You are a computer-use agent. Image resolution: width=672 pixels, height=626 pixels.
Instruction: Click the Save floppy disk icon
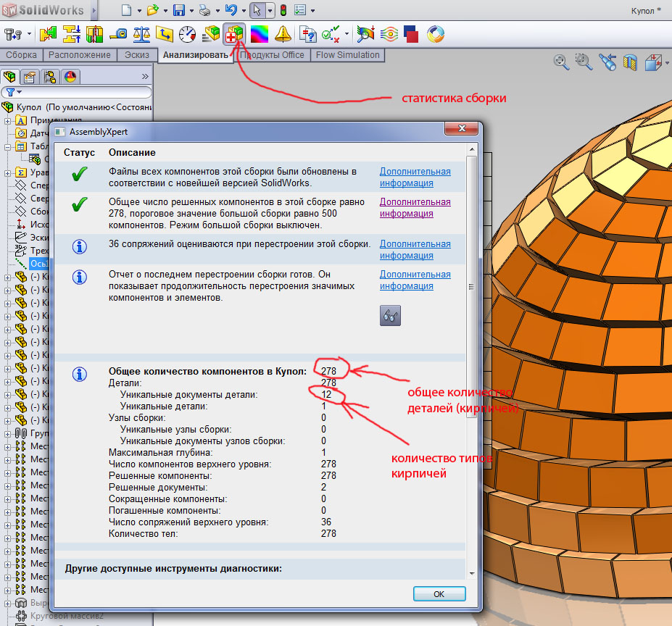coord(178,10)
